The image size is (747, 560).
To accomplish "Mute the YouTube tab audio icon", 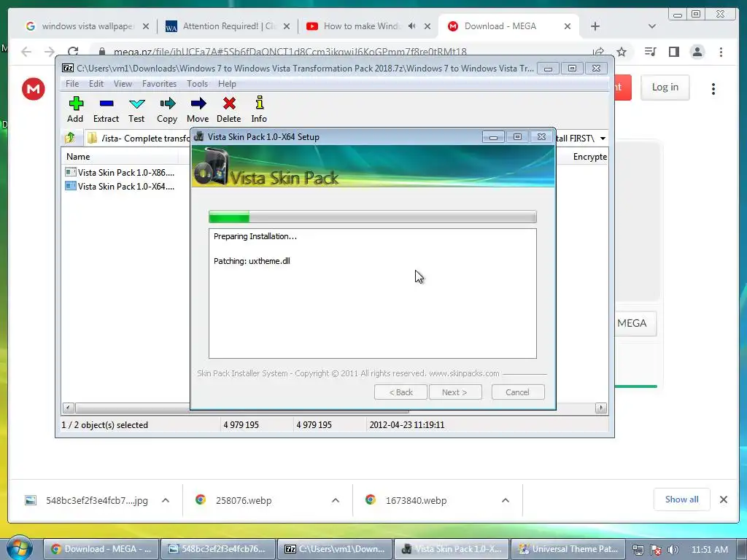I will (412, 26).
